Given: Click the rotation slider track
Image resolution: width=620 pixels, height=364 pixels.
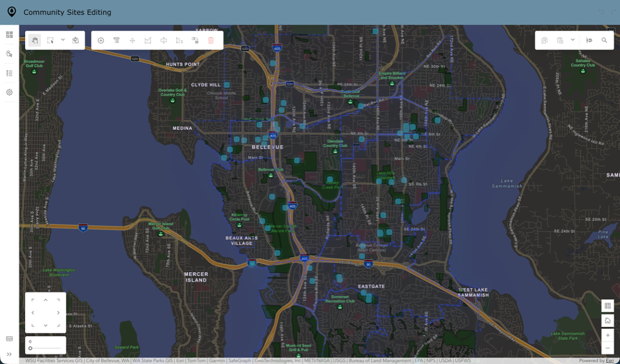Looking at the screenshot, I should coord(46,348).
